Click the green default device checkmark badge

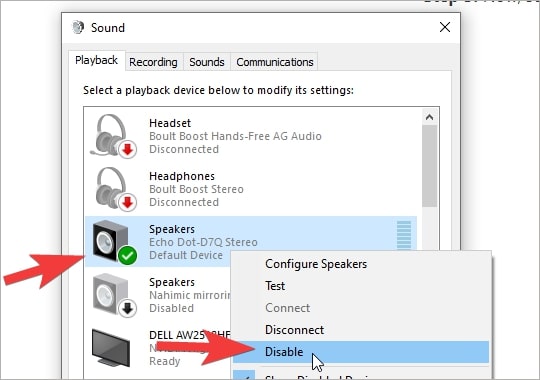[x=127, y=255]
